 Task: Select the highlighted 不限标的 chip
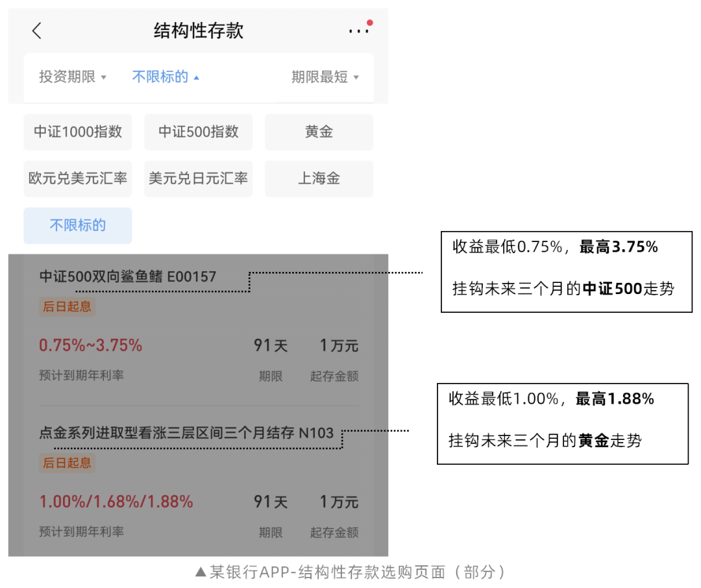(x=78, y=225)
